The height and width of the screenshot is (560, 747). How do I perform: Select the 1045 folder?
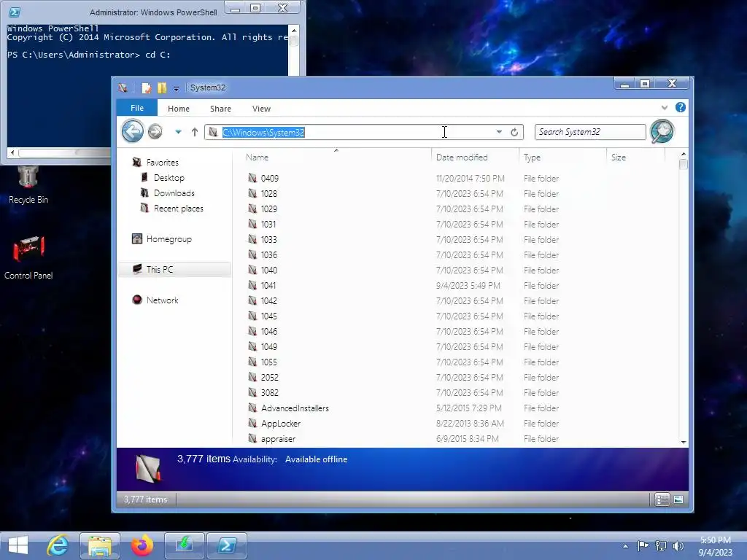(x=268, y=316)
